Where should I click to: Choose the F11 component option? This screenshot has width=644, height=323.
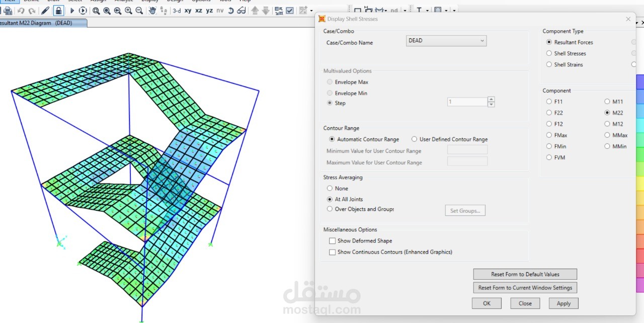549,102
